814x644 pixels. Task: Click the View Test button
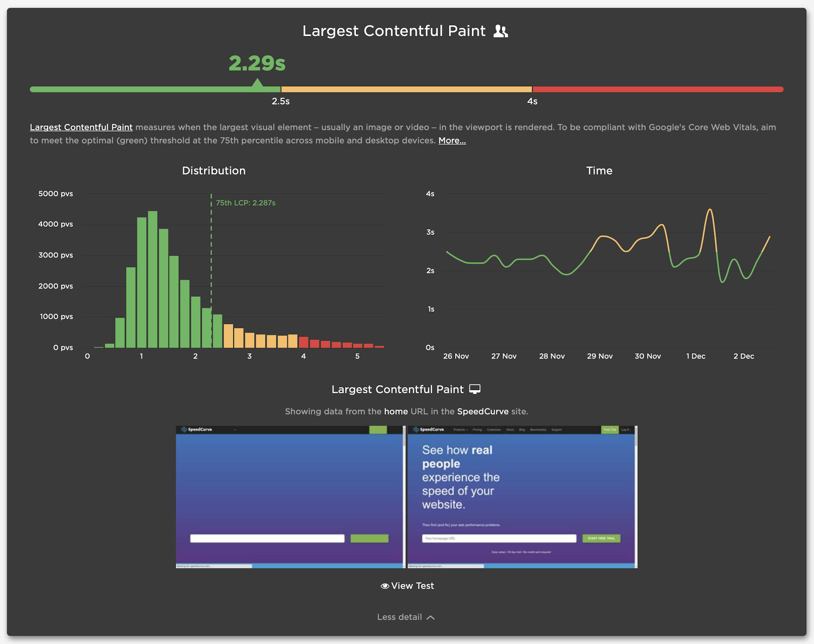(412, 586)
